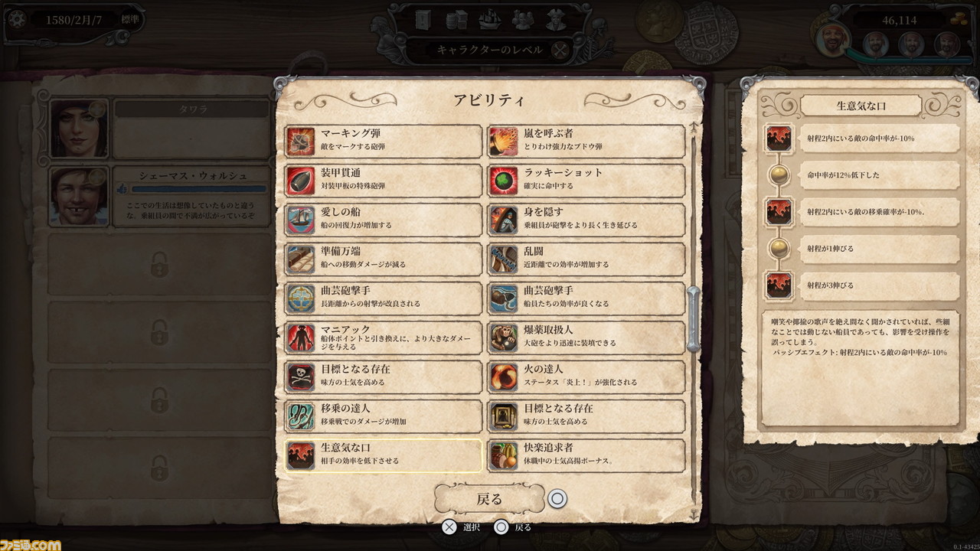Select the 生意気な口 ability entry
This screenshot has height=551, width=980.
pos(384,455)
